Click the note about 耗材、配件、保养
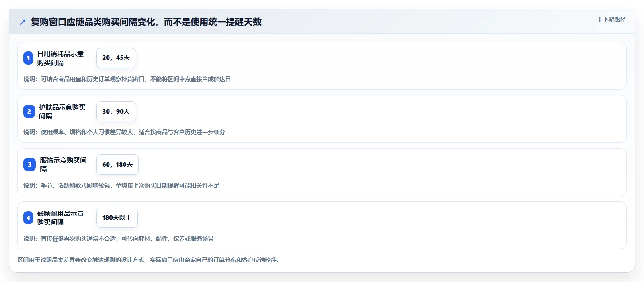Screen dimensions: 644x282 tap(119, 239)
